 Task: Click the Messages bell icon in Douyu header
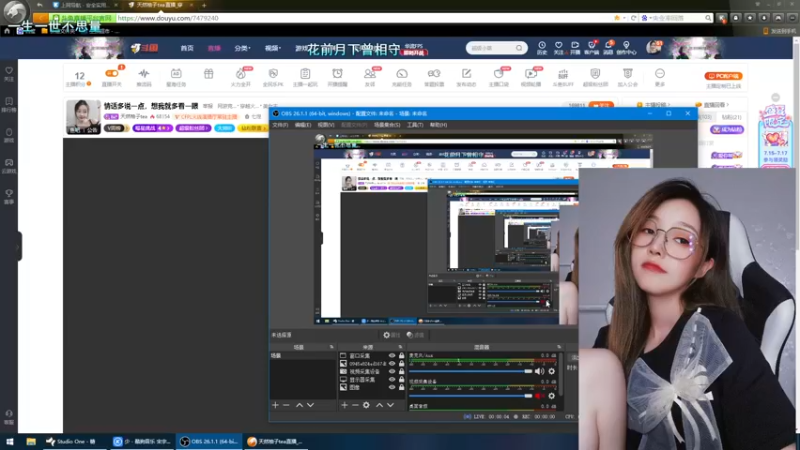(608, 45)
